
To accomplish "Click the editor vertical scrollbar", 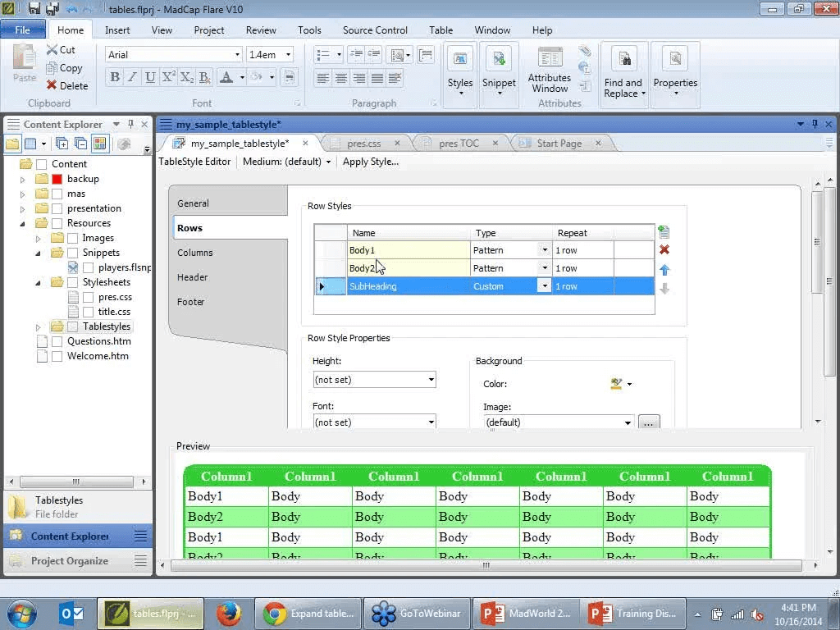I will (817, 241).
